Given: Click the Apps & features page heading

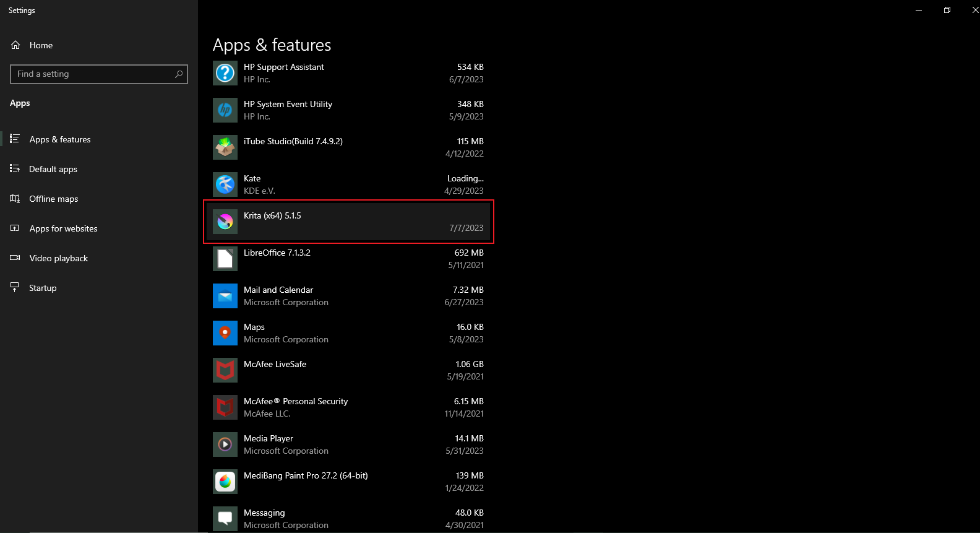Looking at the screenshot, I should click(x=272, y=45).
